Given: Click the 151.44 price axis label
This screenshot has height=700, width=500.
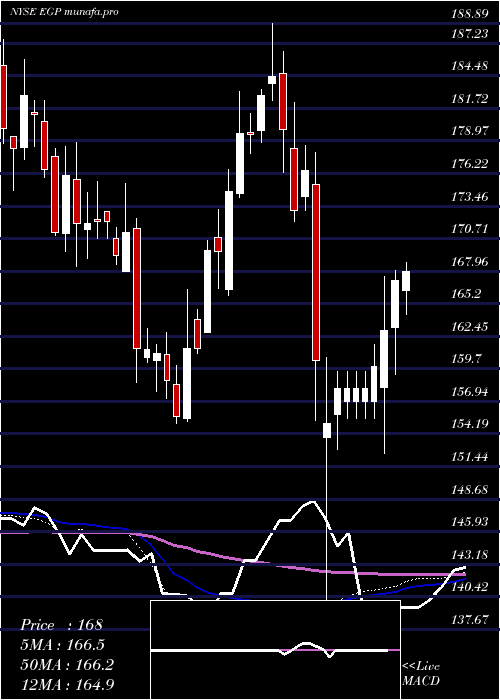Looking at the screenshot, I should click(x=469, y=457).
